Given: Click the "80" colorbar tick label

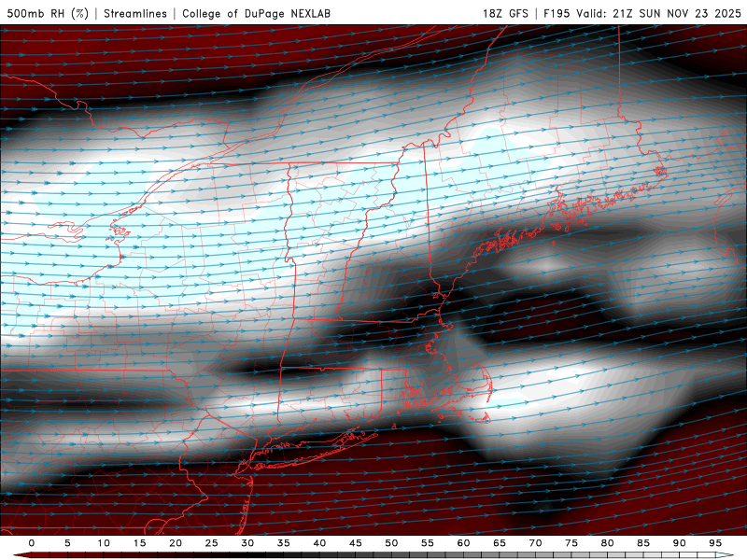Looking at the screenshot, I should point(607,543).
